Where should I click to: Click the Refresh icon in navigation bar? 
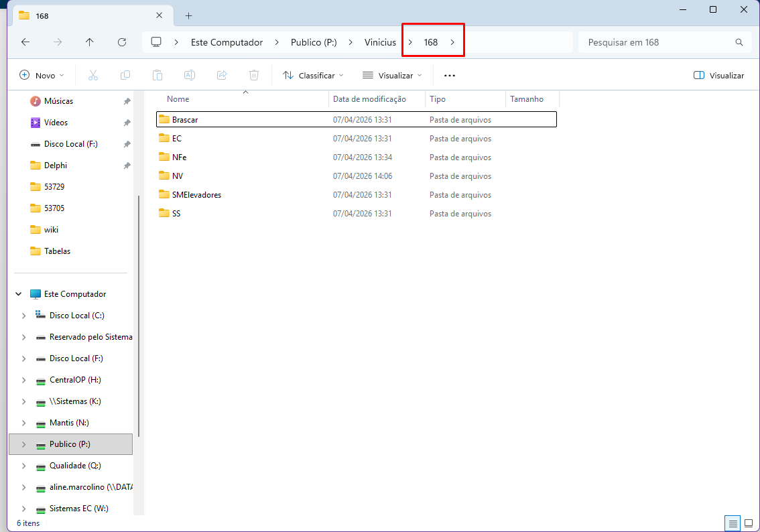click(x=122, y=42)
